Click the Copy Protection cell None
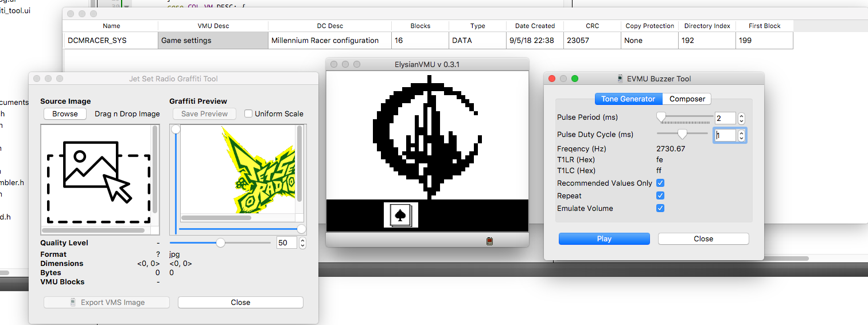Image resolution: width=868 pixels, height=325 pixels. 649,40
